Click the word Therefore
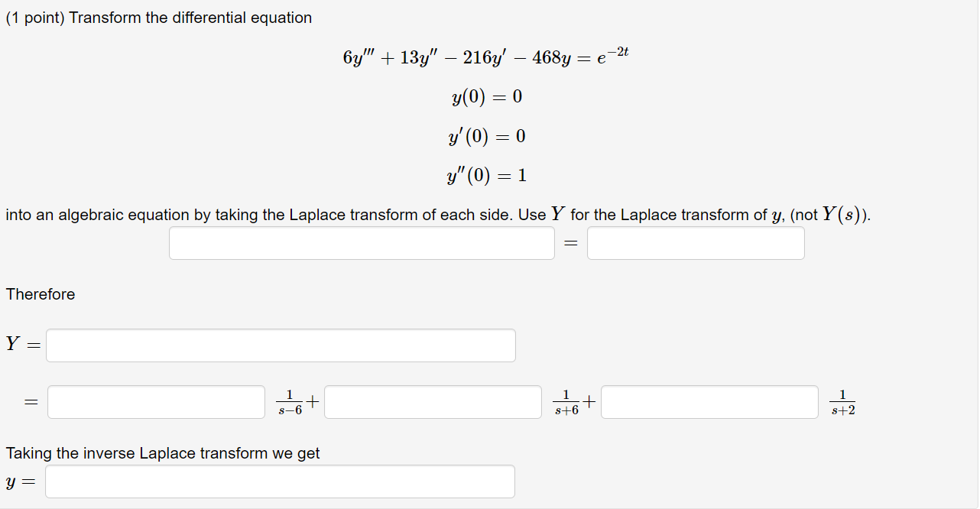Viewport: 980px width, 509px height. click(x=40, y=294)
